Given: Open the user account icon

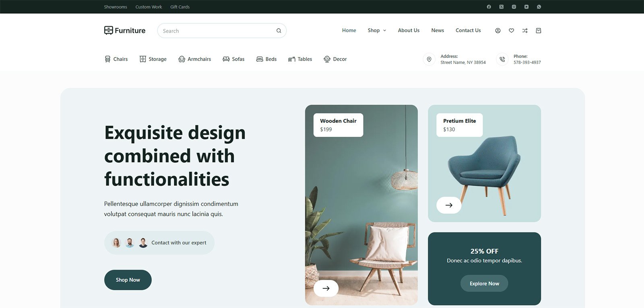Looking at the screenshot, I should (x=498, y=31).
